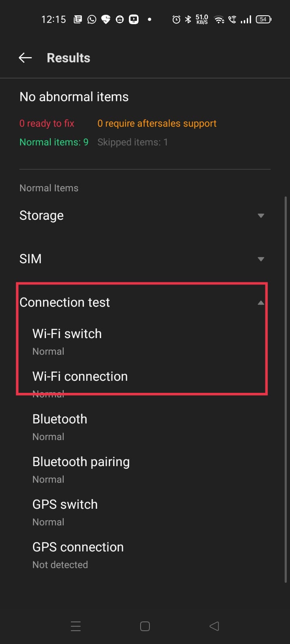Click the vertical scrollbar on right edge
290x644 pixels.
pyautogui.click(x=286, y=390)
